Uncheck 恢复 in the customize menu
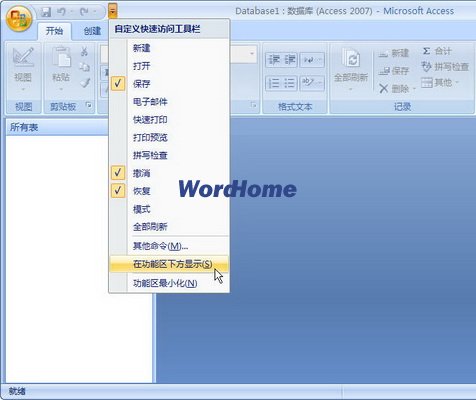This screenshot has width=476, height=400. (169, 191)
